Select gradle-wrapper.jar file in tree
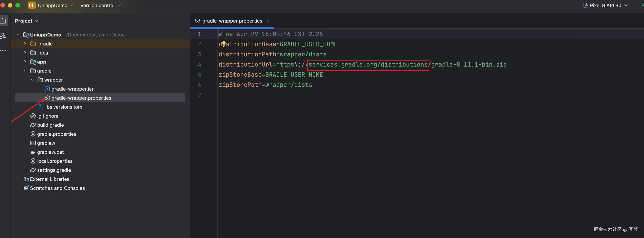The image size is (644, 238). tap(72, 89)
